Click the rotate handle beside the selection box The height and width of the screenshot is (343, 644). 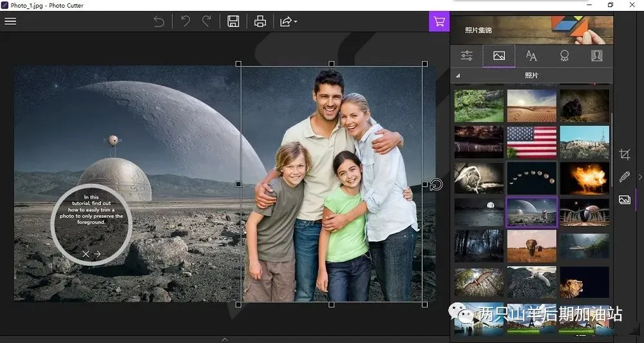(x=436, y=185)
